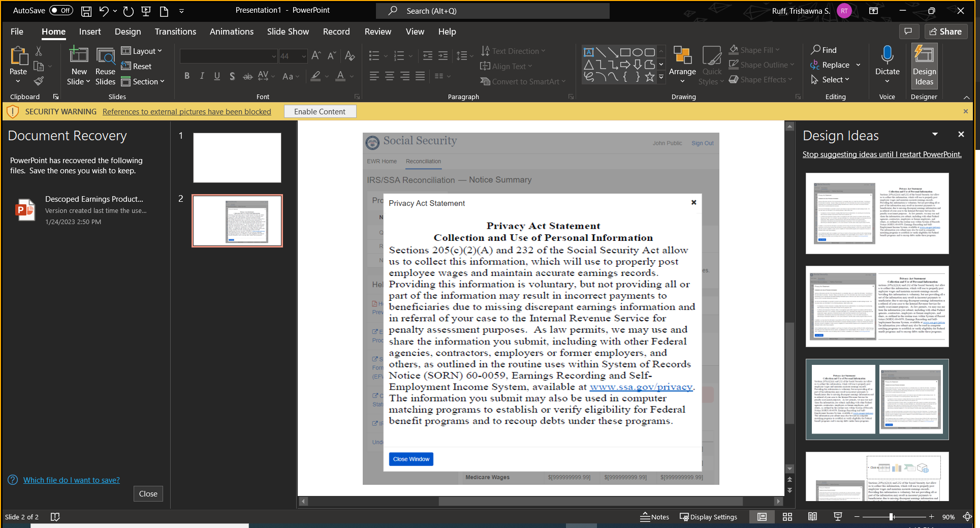980x528 pixels.
Task: Open the Slide Show ribbon tab
Action: pyautogui.click(x=288, y=32)
